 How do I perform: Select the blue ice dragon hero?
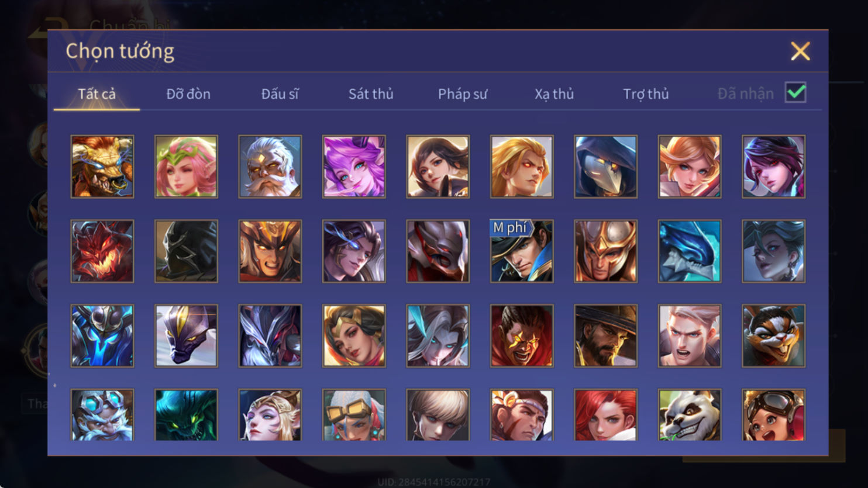pyautogui.click(x=690, y=251)
